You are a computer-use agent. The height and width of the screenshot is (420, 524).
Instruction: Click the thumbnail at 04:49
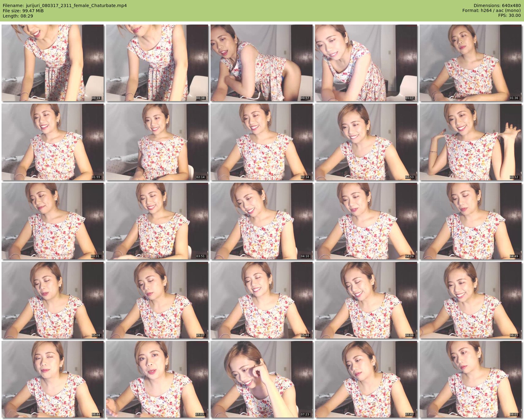(471, 221)
